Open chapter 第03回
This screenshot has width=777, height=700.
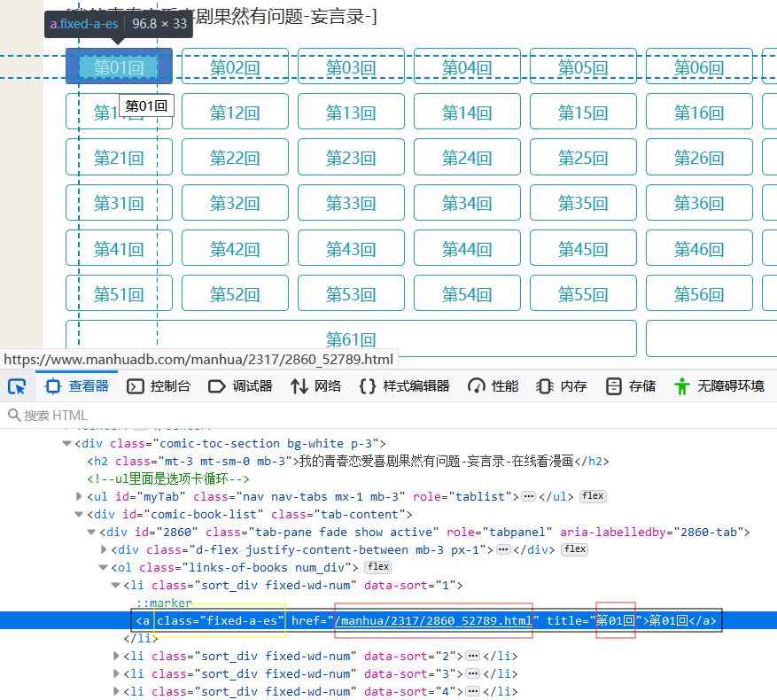[x=351, y=66]
